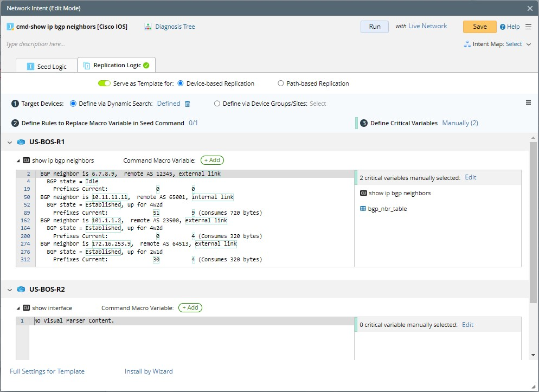
Task: Select prefix value 30 on line 312
Action: (156, 260)
